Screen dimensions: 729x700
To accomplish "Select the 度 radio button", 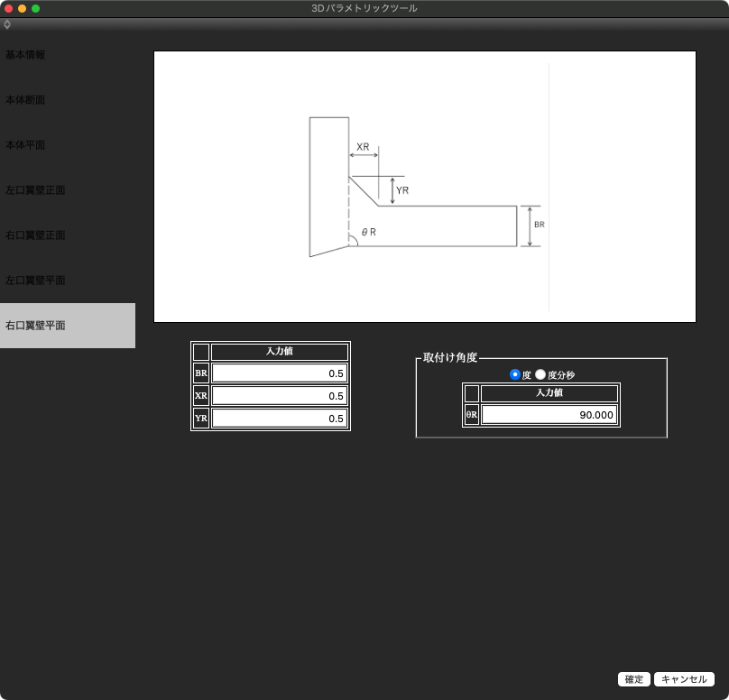I will tap(515, 374).
